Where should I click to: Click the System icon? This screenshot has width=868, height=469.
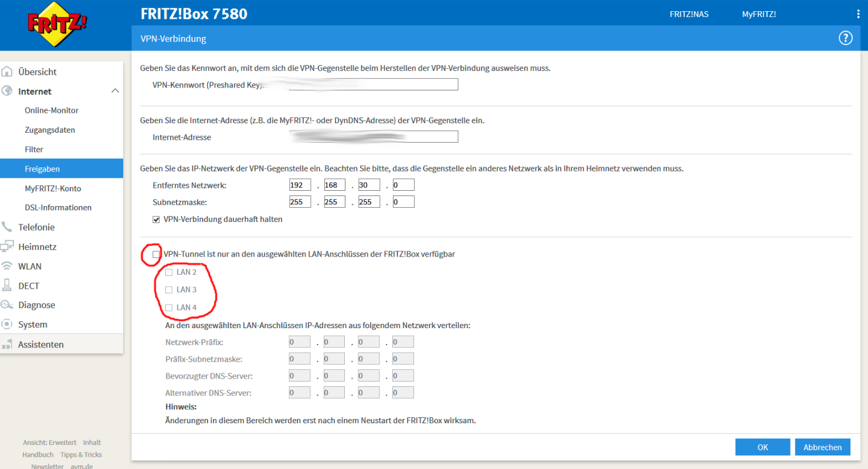click(7, 324)
